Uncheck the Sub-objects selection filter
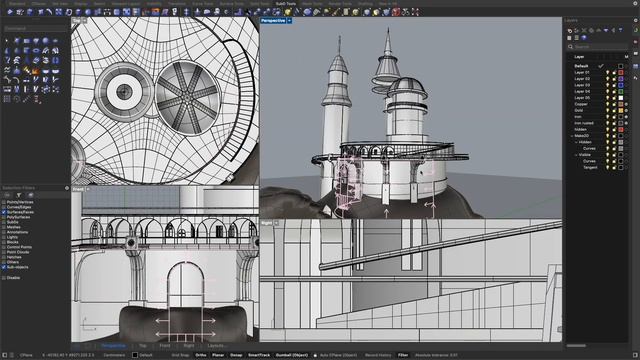 tap(4, 267)
